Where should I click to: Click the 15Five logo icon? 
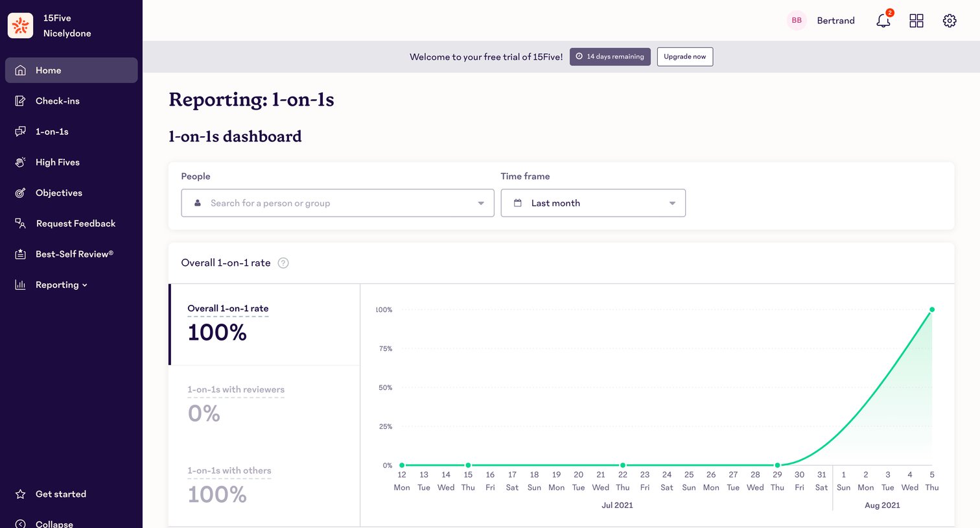click(x=20, y=26)
